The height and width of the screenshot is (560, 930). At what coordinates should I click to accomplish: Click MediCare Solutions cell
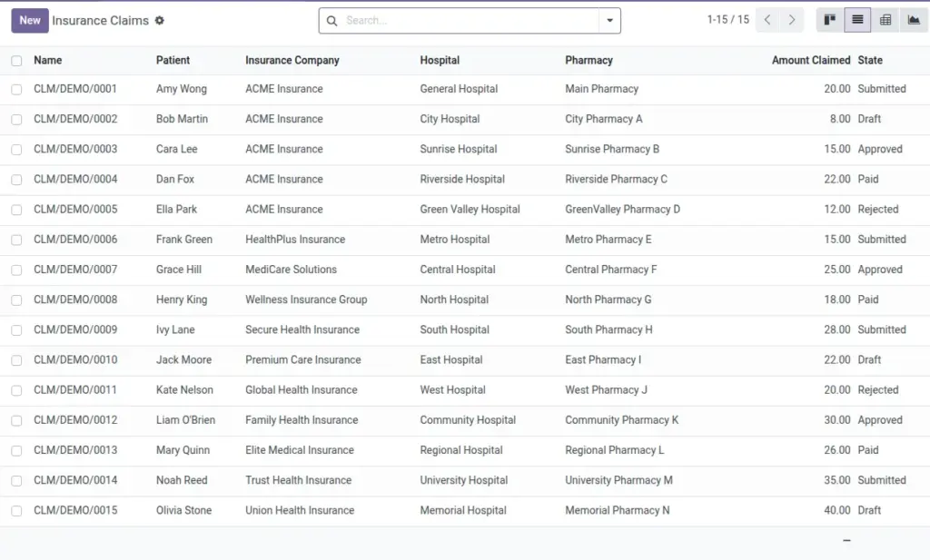(292, 269)
